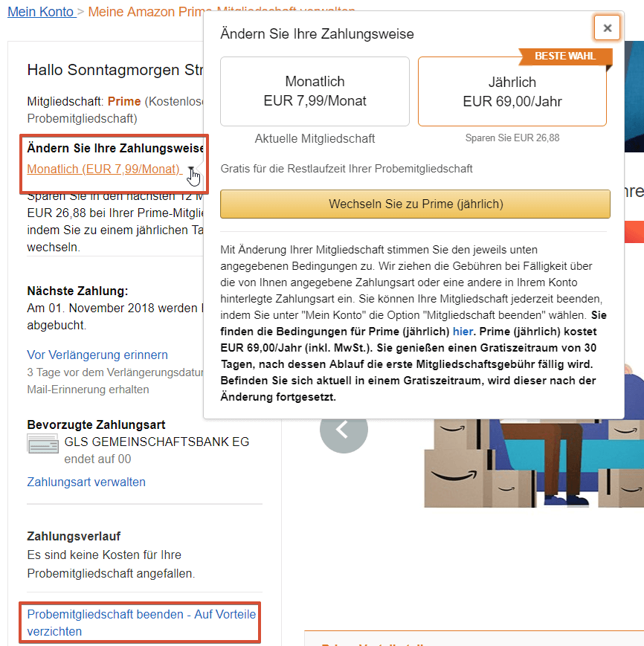The height and width of the screenshot is (646, 644).
Task: Click 'Gratis für die Restlaufzeit Ihrer Probemitgliedschaft' text
Action: coord(347,169)
